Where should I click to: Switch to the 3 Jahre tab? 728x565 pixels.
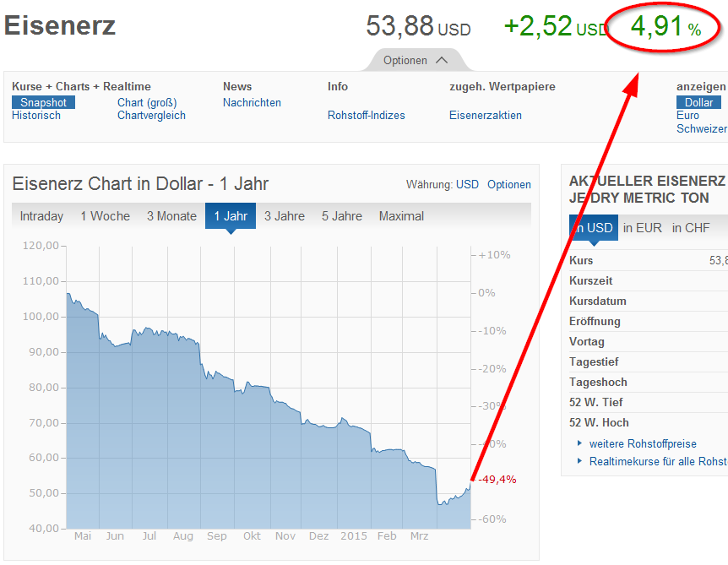click(284, 216)
